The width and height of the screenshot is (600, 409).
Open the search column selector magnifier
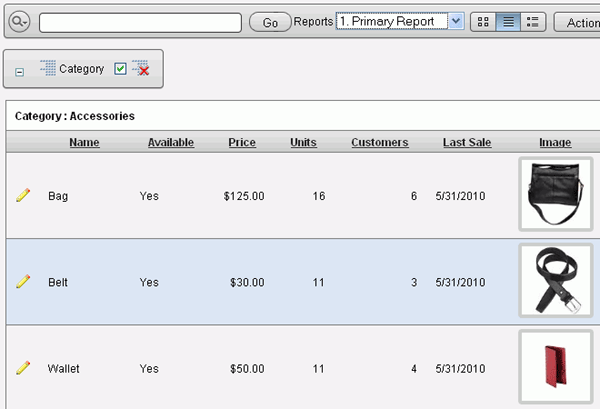coord(21,21)
